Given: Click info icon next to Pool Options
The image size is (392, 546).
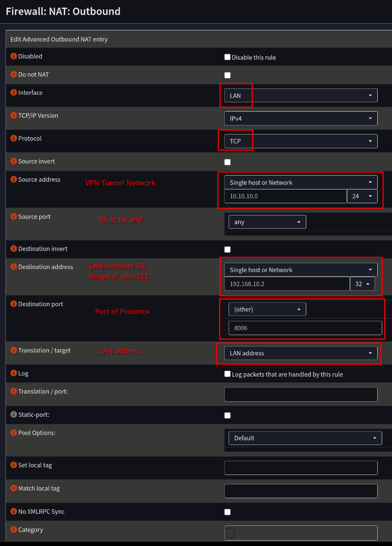Looking at the screenshot, I should (x=13, y=433).
